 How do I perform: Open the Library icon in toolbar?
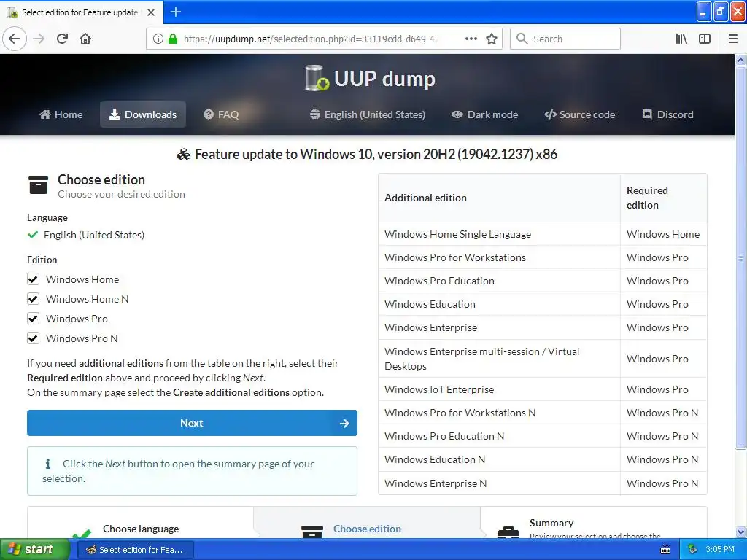[x=681, y=39]
